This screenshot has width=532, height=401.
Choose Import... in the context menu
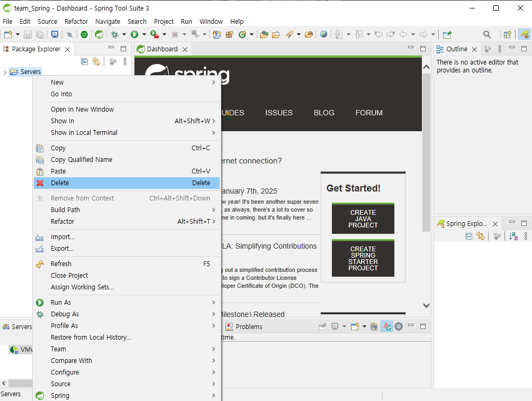(x=127, y=237)
